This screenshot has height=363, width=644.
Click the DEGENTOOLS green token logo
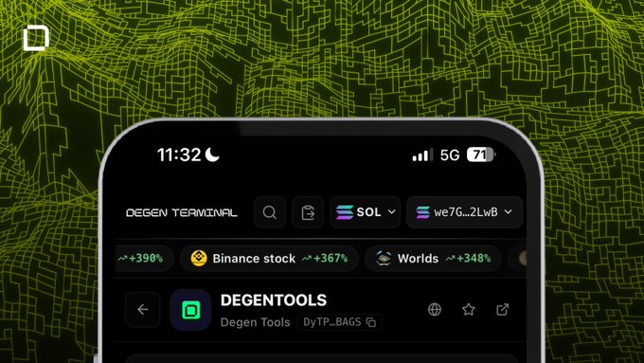click(190, 310)
